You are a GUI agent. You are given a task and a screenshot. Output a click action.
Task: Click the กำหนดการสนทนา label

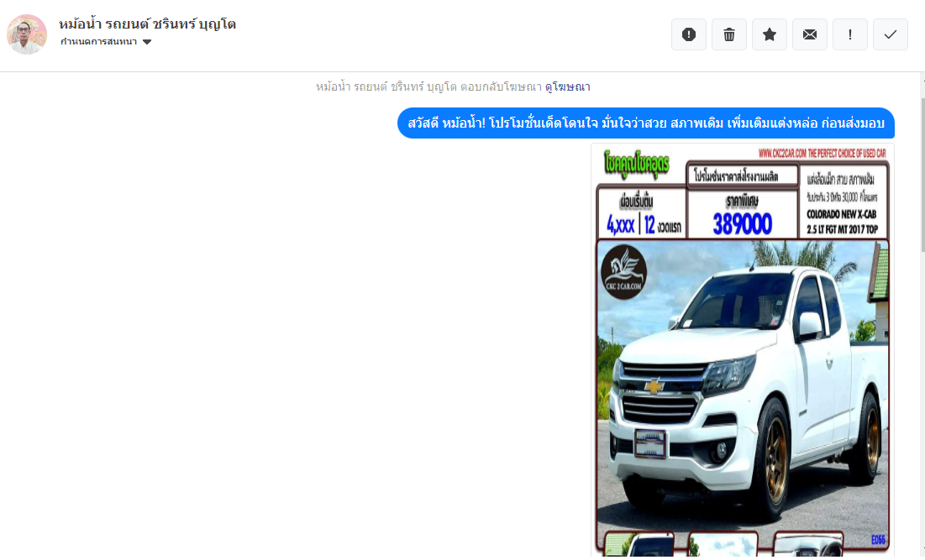[98, 42]
